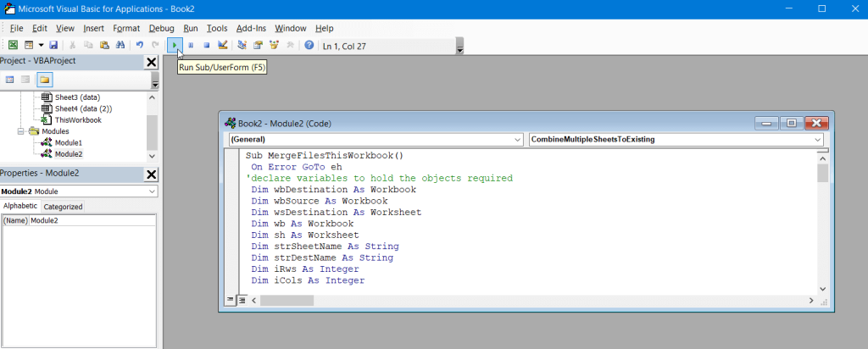
Task: Open the Edit menu
Action: tap(39, 28)
